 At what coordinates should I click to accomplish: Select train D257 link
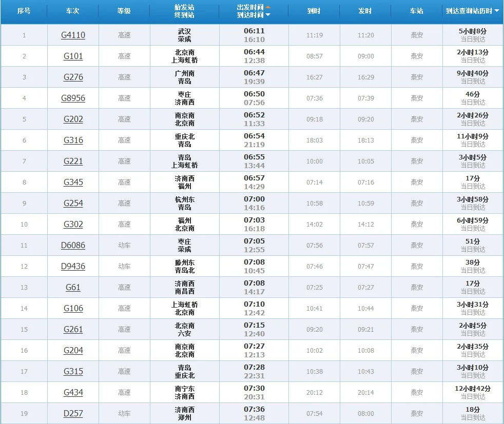tap(73, 413)
